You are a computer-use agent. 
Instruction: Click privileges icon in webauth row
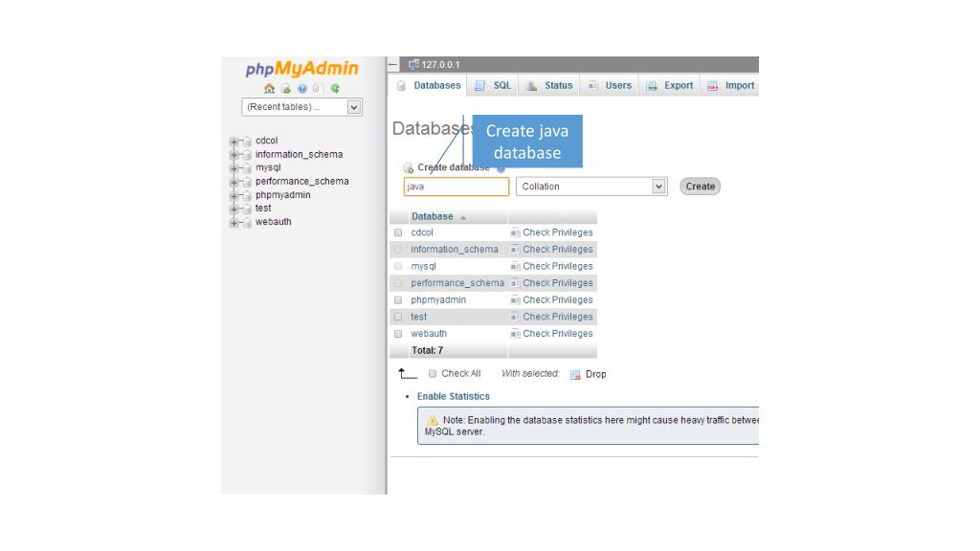[x=515, y=334]
